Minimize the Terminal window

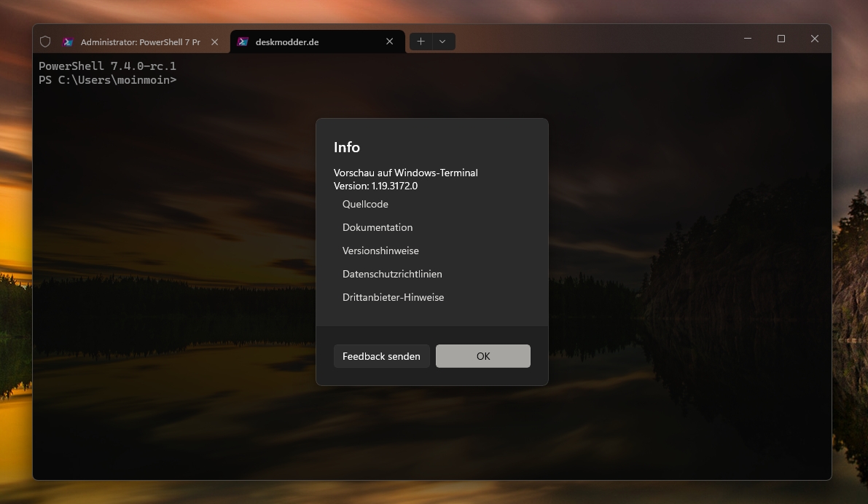(748, 39)
